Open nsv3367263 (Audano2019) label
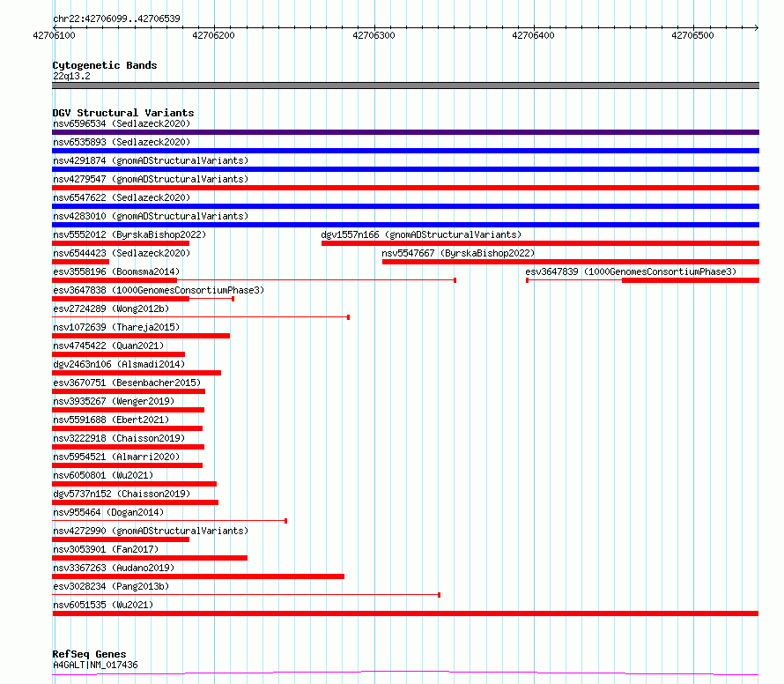 tap(114, 568)
